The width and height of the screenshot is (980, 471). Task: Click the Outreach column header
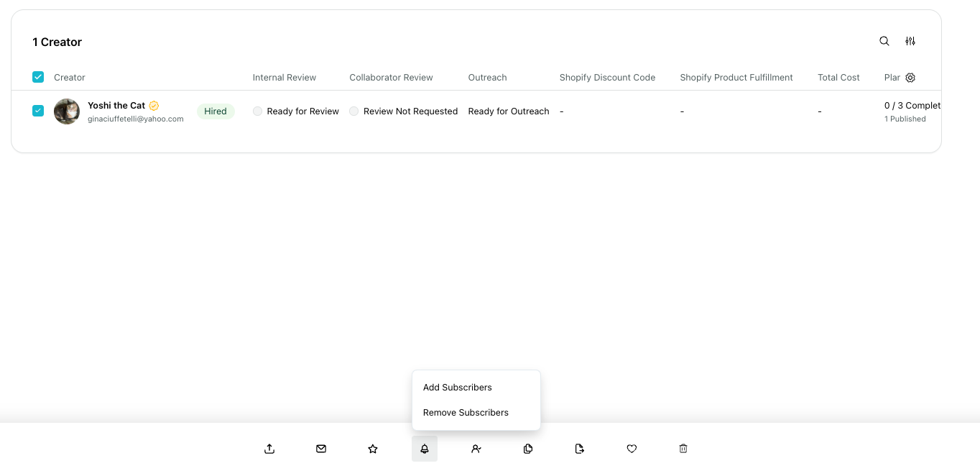click(487, 78)
